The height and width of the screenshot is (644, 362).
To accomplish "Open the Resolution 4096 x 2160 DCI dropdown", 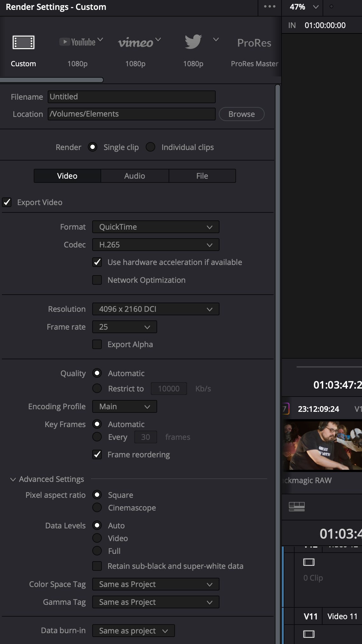I will [156, 309].
